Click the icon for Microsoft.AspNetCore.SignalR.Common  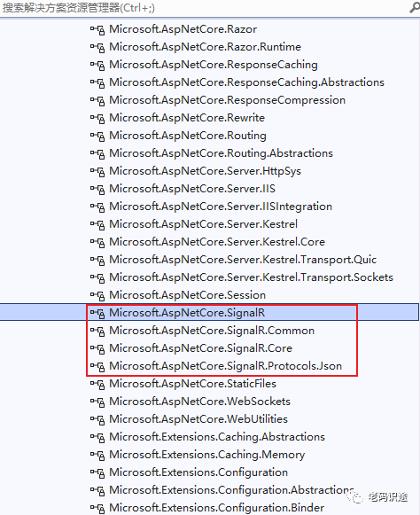tap(97, 332)
